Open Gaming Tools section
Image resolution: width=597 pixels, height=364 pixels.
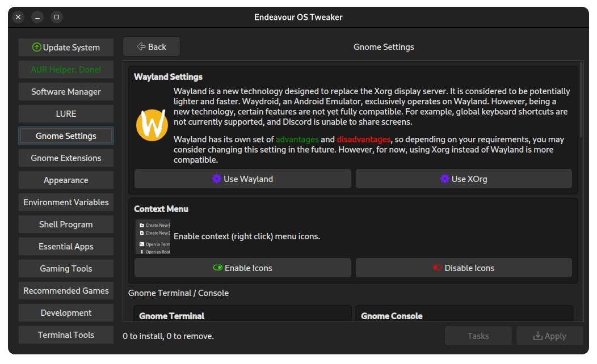point(66,269)
